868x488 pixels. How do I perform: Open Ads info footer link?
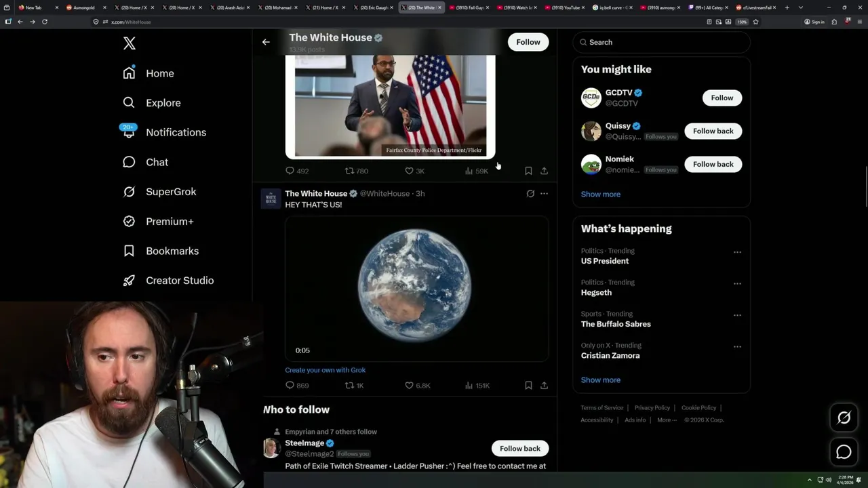[635, 420]
